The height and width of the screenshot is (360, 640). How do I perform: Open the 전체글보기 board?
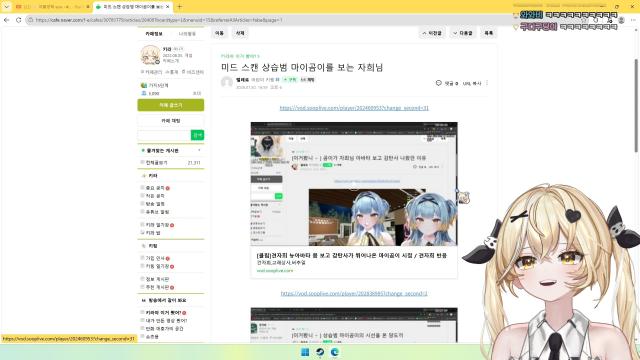pos(157,162)
